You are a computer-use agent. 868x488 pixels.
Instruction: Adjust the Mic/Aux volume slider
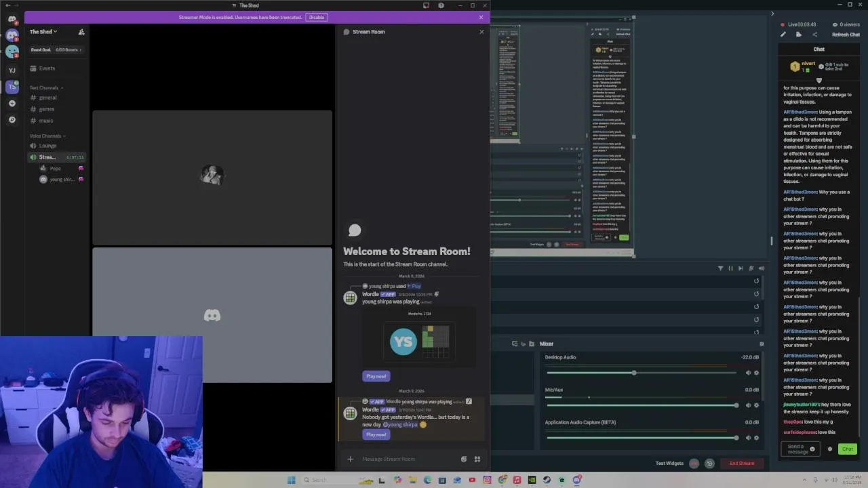(642, 405)
